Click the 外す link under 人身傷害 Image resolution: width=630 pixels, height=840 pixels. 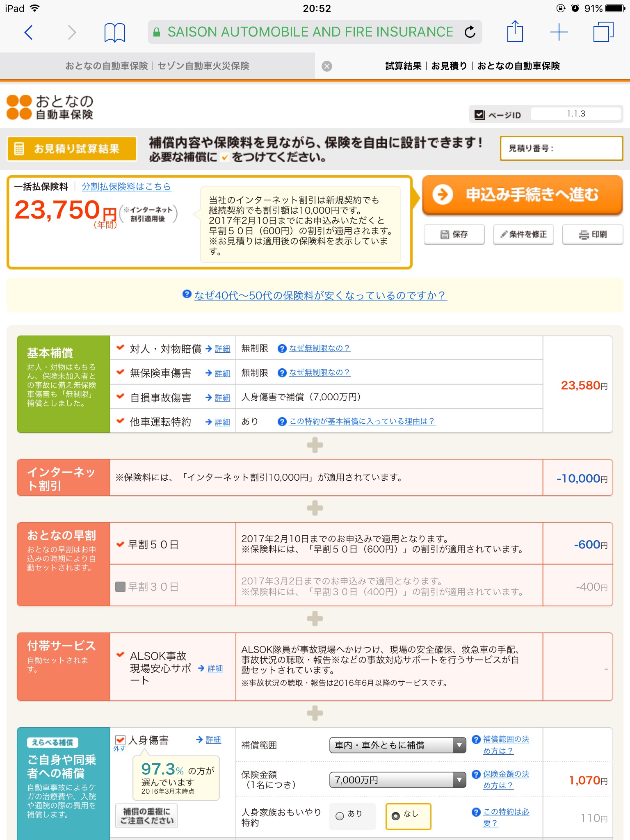click(119, 749)
